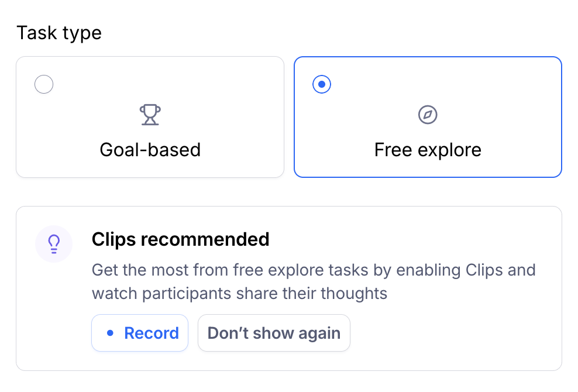Choose the Free explore task type card
578x392 pixels.
[x=428, y=117]
